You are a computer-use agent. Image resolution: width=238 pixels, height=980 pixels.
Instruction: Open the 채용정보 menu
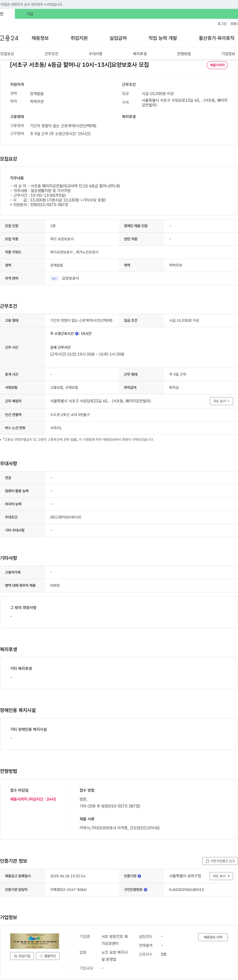[40, 38]
